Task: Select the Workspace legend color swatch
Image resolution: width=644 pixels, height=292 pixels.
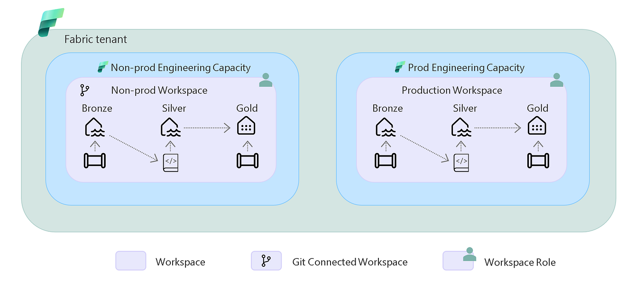Action: [130, 261]
